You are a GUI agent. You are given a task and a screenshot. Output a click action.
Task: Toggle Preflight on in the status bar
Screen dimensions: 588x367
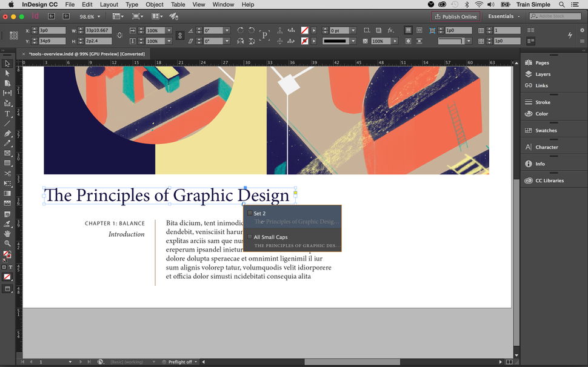179,362
